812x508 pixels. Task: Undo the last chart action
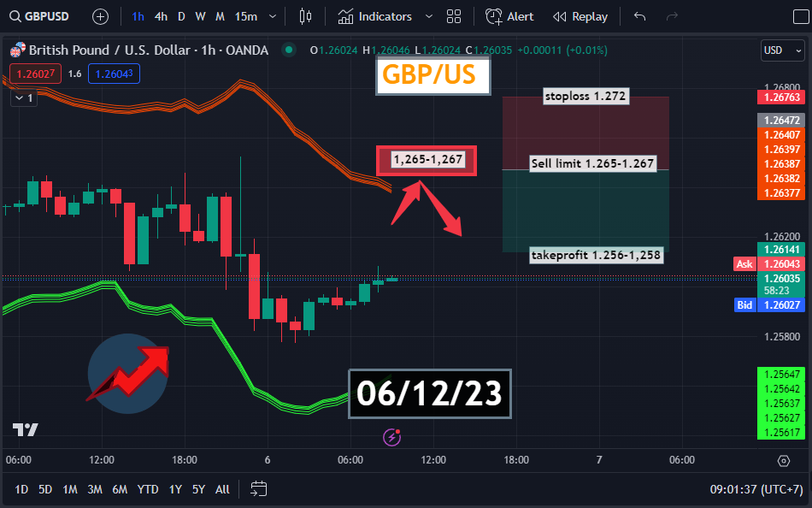point(640,16)
